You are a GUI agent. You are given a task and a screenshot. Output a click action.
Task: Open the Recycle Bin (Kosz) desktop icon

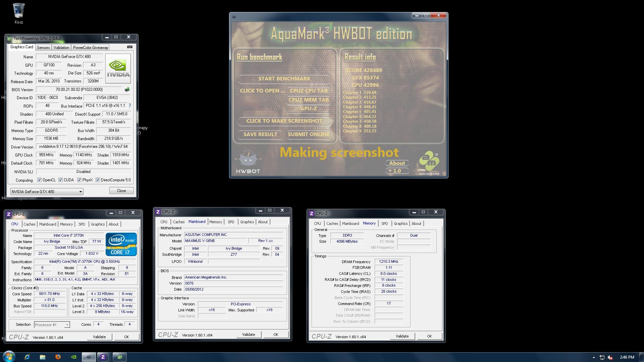click(18, 13)
